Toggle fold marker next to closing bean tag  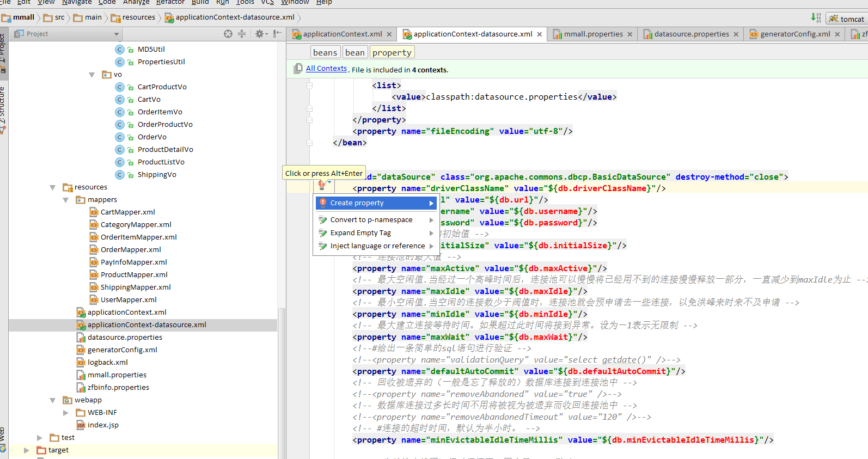point(309,143)
